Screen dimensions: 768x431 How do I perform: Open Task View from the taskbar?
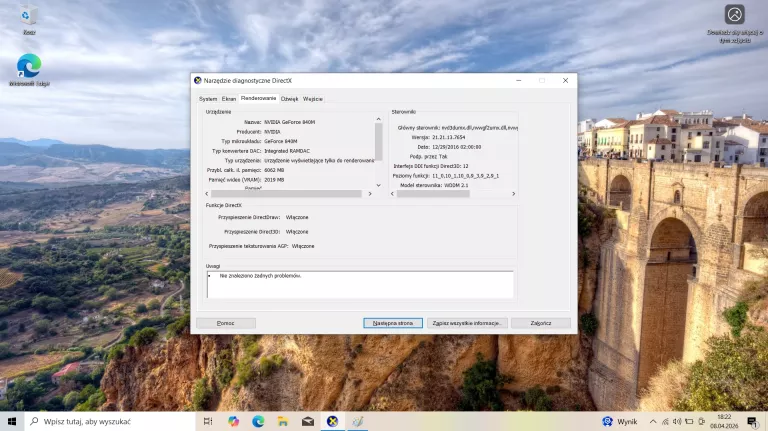[207, 421]
